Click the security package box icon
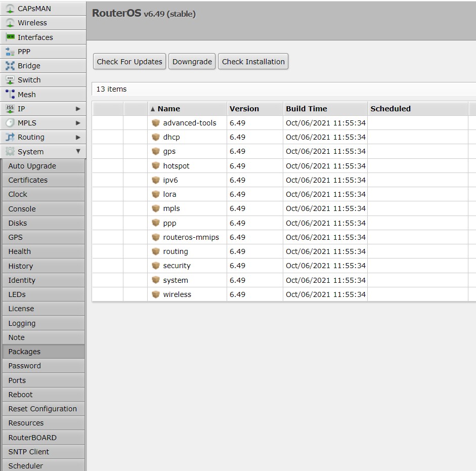This screenshot has height=471, width=476. (x=156, y=266)
